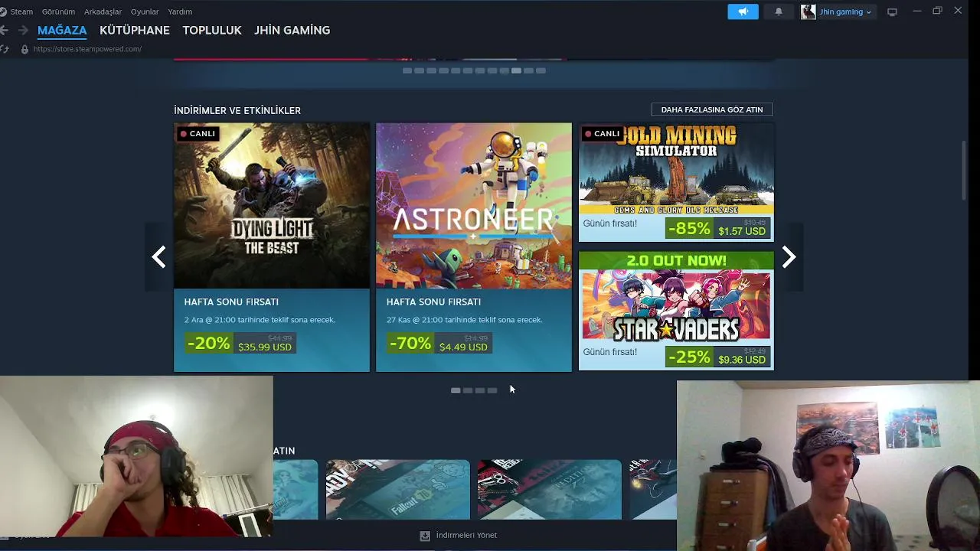Open the Yardım menu
The height and width of the screenshot is (551, 980).
coord(180,11)
